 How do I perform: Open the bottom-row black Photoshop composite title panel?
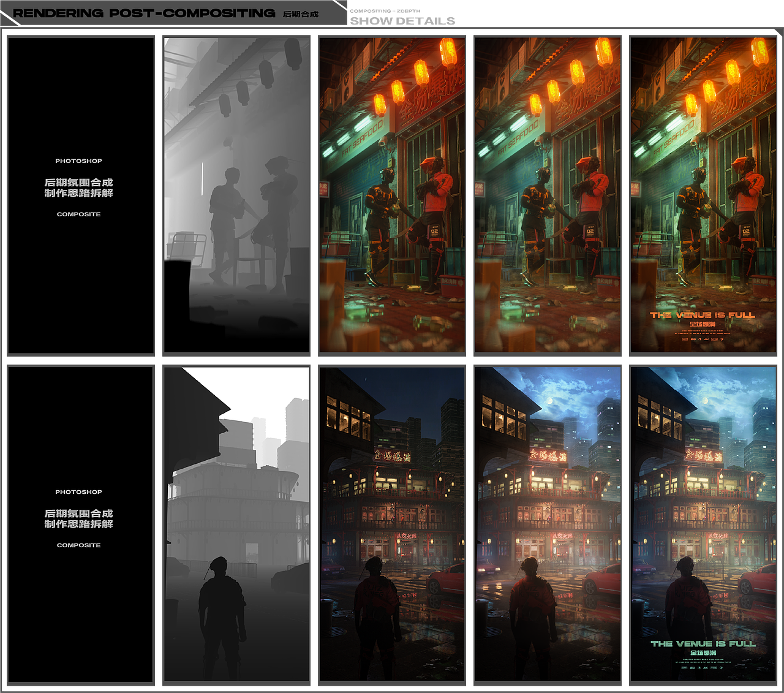80,525
